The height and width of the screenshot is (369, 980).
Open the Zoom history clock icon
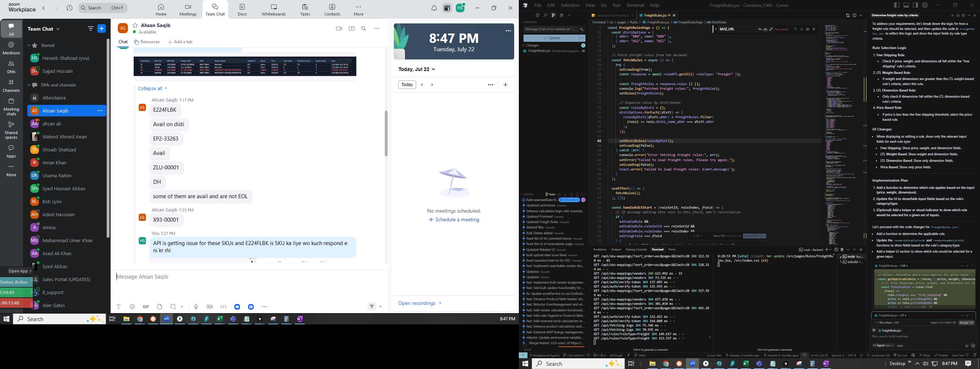(69, 8)
